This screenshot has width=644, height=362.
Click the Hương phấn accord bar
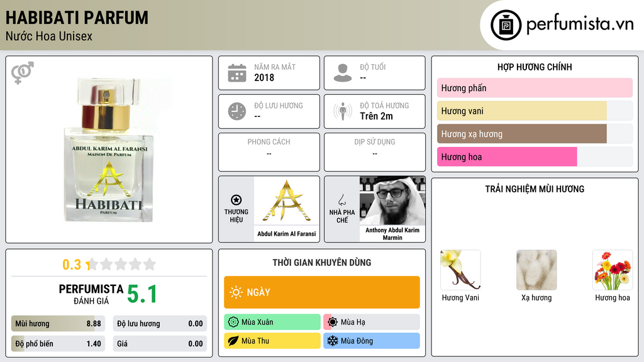535,88
